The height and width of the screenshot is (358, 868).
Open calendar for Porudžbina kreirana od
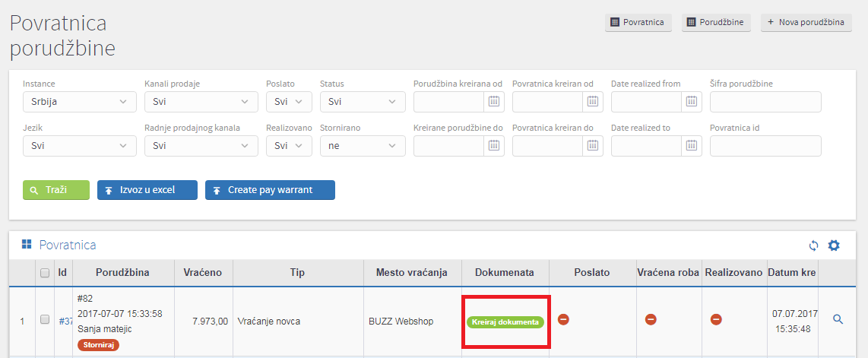click(494, 101)
